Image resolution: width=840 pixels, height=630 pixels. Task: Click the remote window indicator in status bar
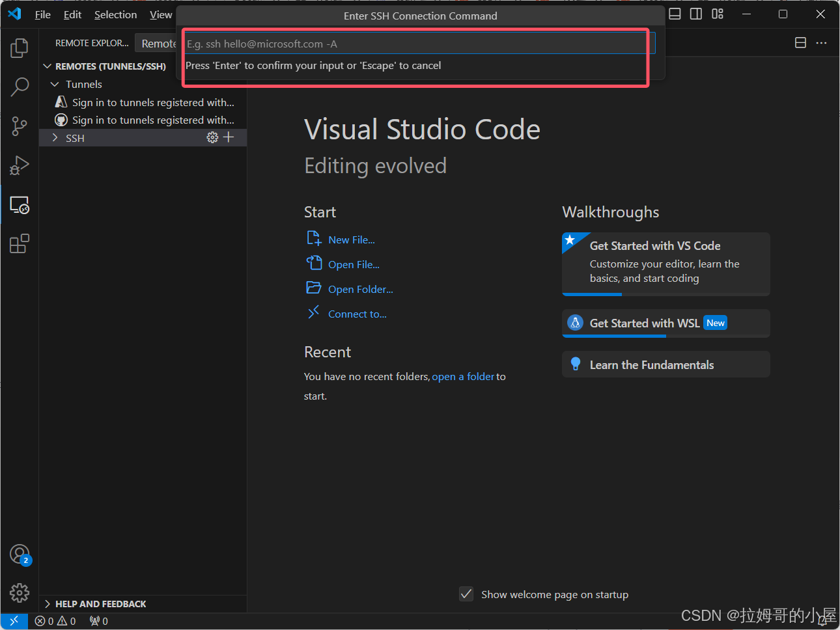tap(14, 621)
